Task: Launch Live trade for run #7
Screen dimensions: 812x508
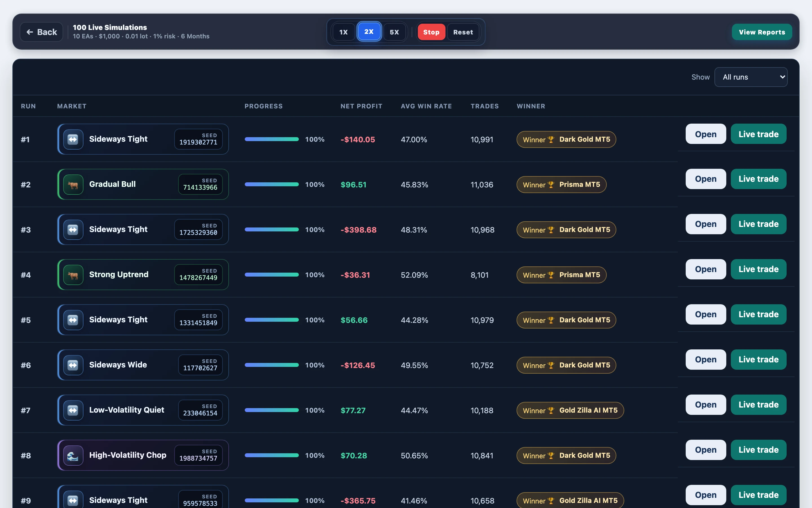Action: pos(758,404)
